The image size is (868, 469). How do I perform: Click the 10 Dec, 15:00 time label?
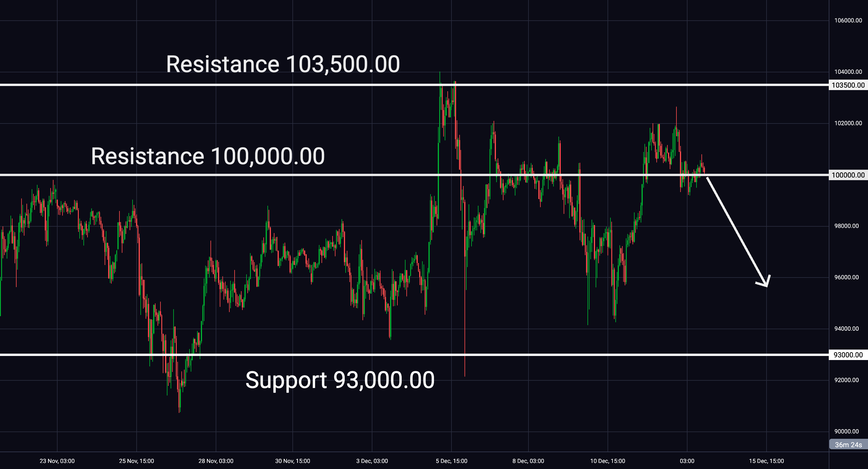pyautogui.click(x=608, y=461)
